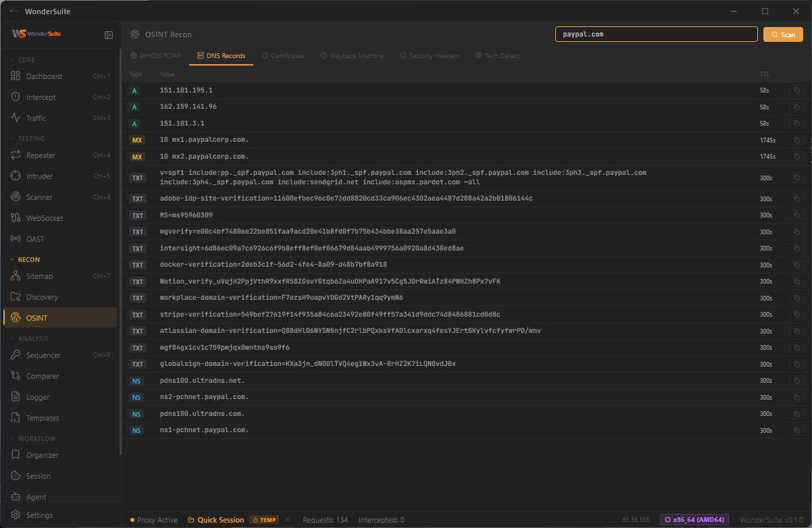The image size is (812, 528).
Task: Collapse the CORE section
Action: coord(24,60)
